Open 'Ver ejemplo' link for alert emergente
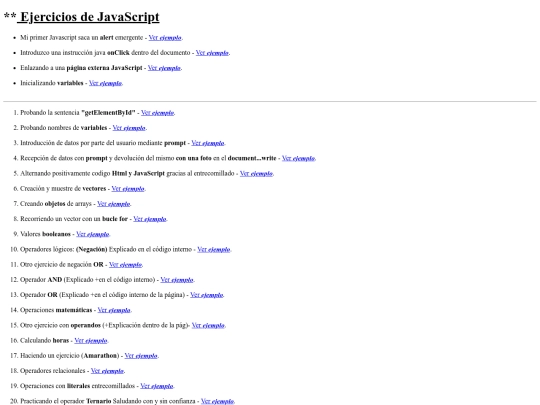540x405 pixels. pyautogui.click(x=165, y=38)
